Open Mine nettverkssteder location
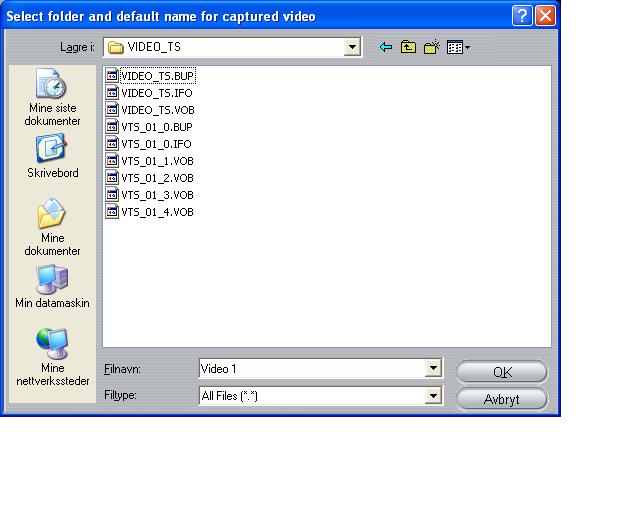The height and width of the screenshot is (512, 640). [52, 357]
